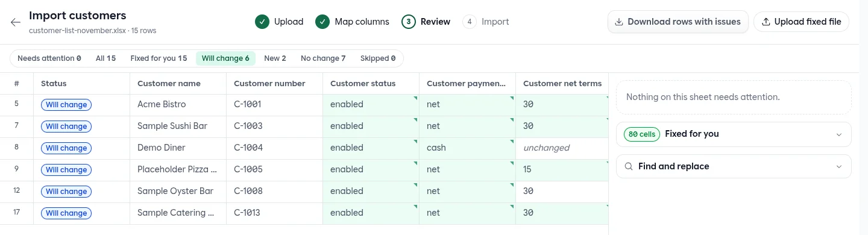The height and width of the screenshot is (235, 868).
Task: Switch to the New 2 filter
Action: point(275,58)
